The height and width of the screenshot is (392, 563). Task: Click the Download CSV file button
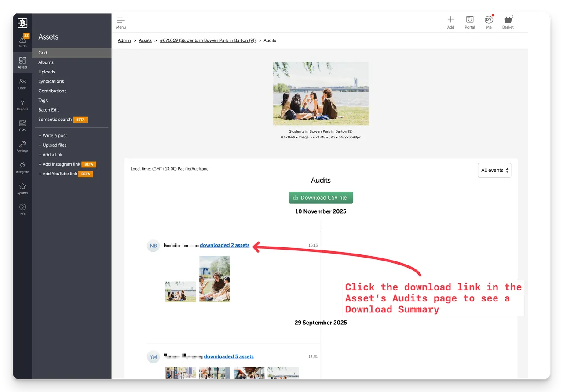tap(321, 197)
